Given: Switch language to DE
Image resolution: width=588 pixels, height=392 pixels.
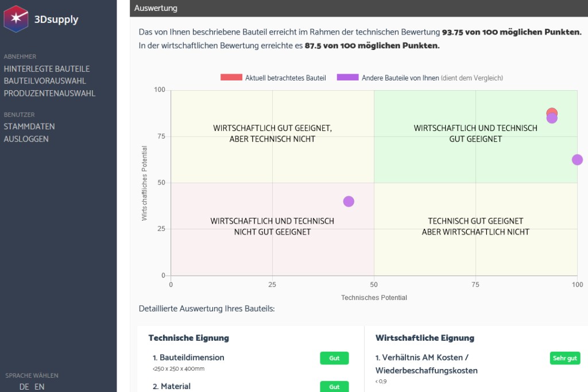Looking at the screenshot, I should 24,387.
